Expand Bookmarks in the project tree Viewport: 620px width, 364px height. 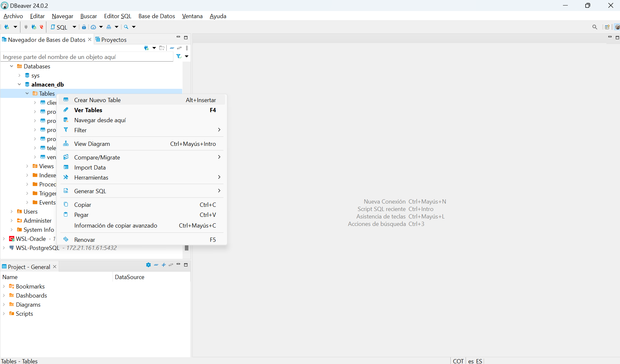(x=4, y=286)
